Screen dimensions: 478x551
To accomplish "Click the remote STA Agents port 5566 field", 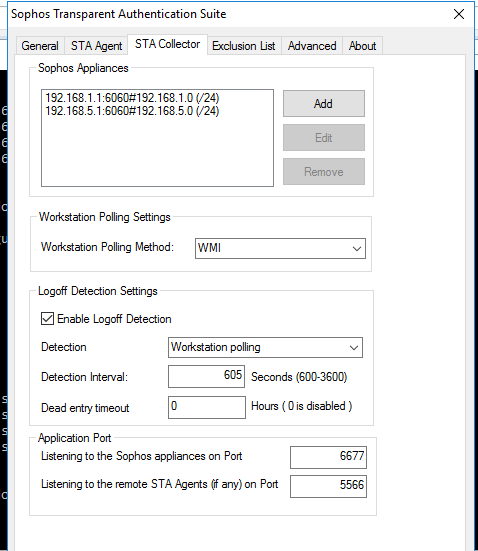I will pyautogui.click(x=328, y=486).
